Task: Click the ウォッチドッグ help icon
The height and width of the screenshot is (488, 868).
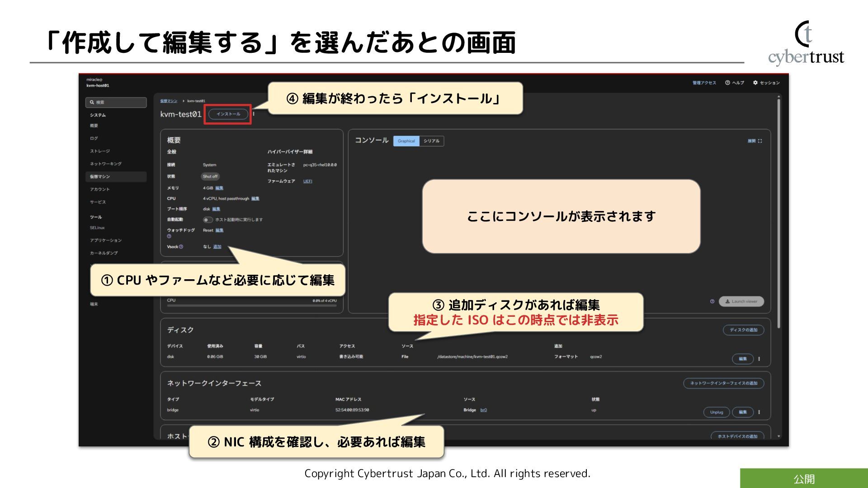Action: click(169, 236)
